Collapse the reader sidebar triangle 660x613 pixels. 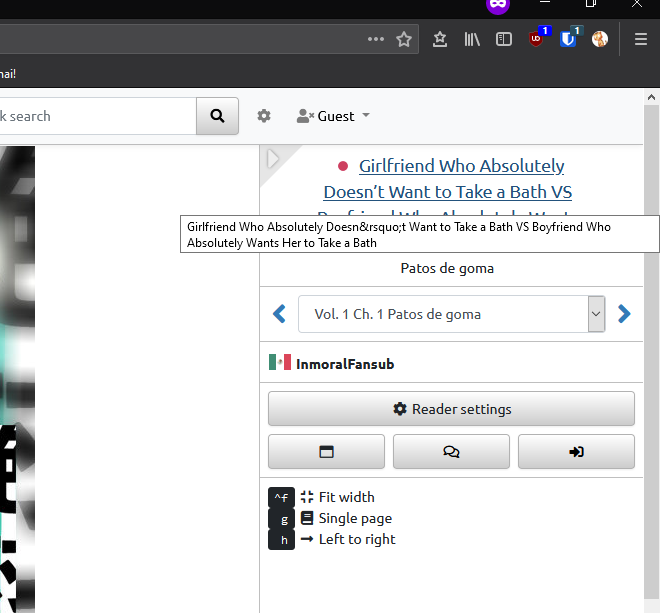[273, 158]
